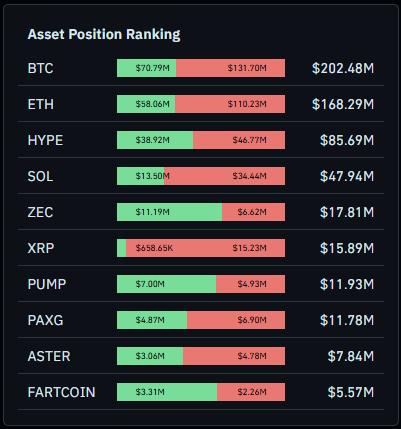
Task: Click ASTER short segment $4.78M
Action: (x=234, y=356)
